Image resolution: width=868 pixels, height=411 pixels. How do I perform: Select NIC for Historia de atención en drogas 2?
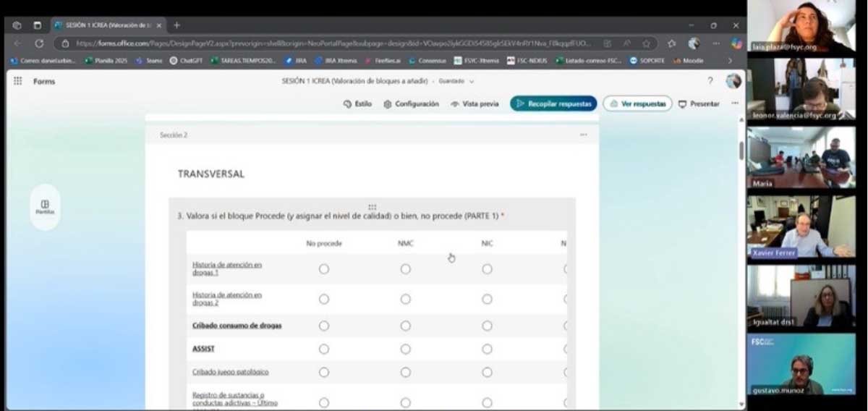[x=488, y=300]
